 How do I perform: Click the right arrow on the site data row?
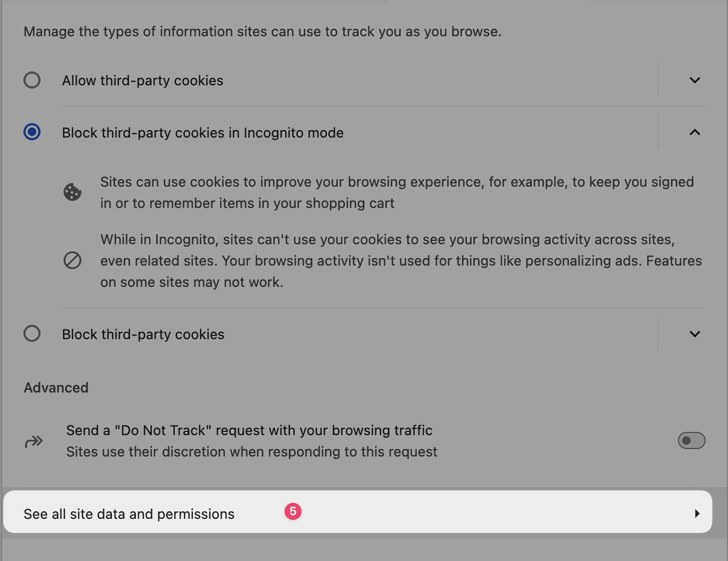point(697,514)
